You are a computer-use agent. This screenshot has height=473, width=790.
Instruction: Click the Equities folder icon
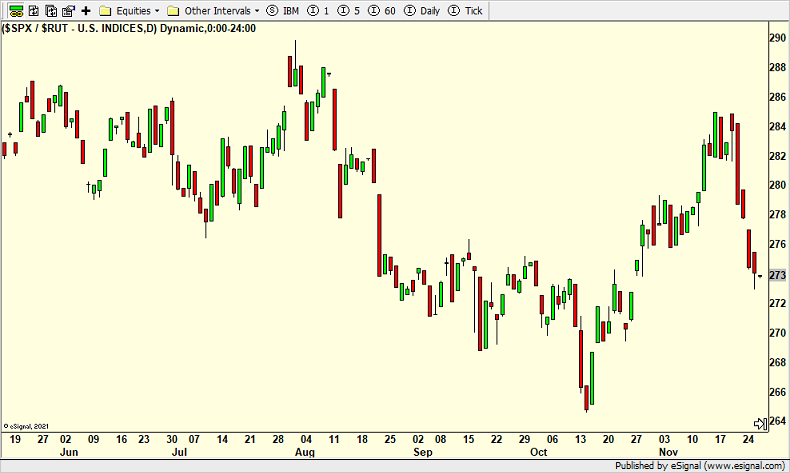pyautogui.click(x=107, y=10)
